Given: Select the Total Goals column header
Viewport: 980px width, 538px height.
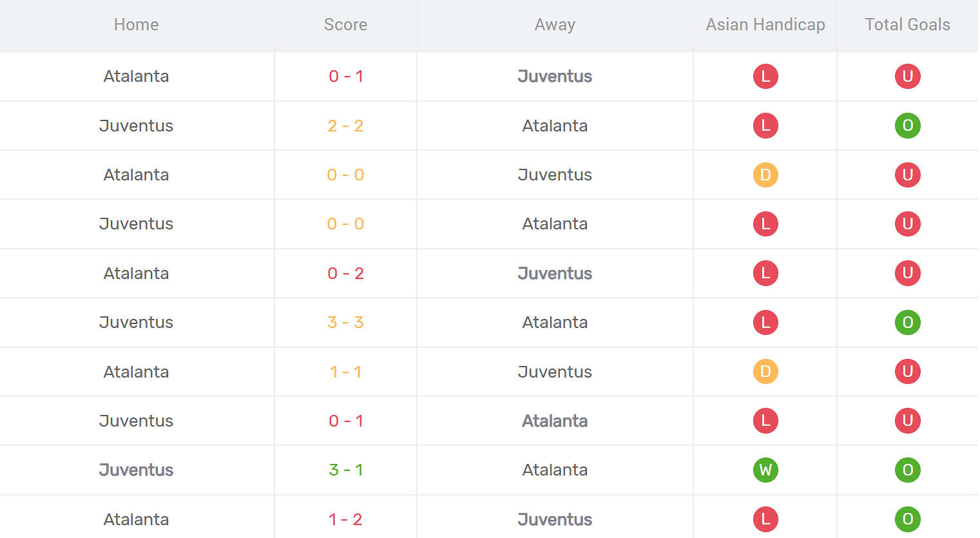Looking at the screenshot, I should (x=907, y=24).
